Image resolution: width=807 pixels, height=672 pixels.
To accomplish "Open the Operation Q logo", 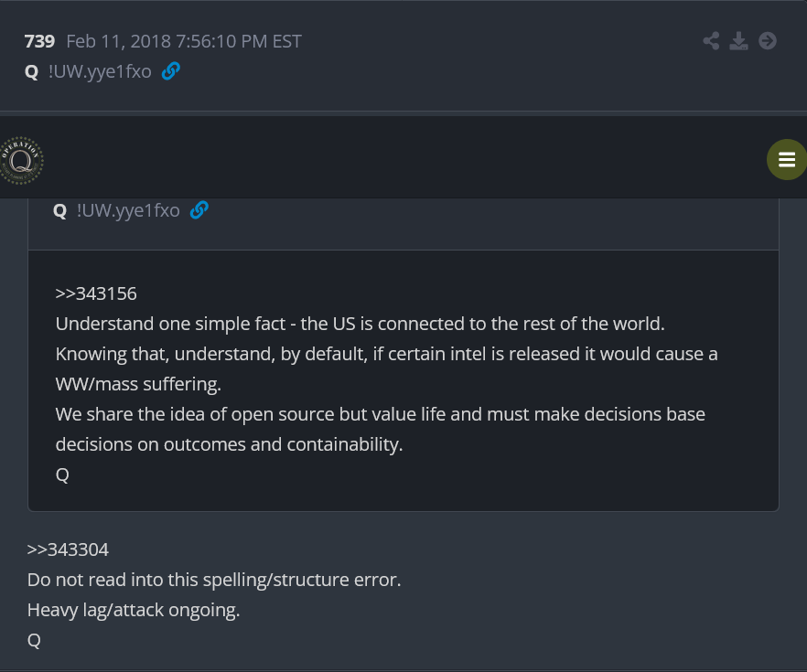I will pos(21,160).
